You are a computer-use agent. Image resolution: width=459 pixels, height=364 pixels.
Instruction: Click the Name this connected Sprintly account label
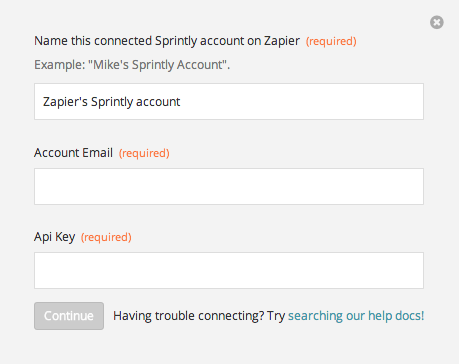[x=167, y=41]
